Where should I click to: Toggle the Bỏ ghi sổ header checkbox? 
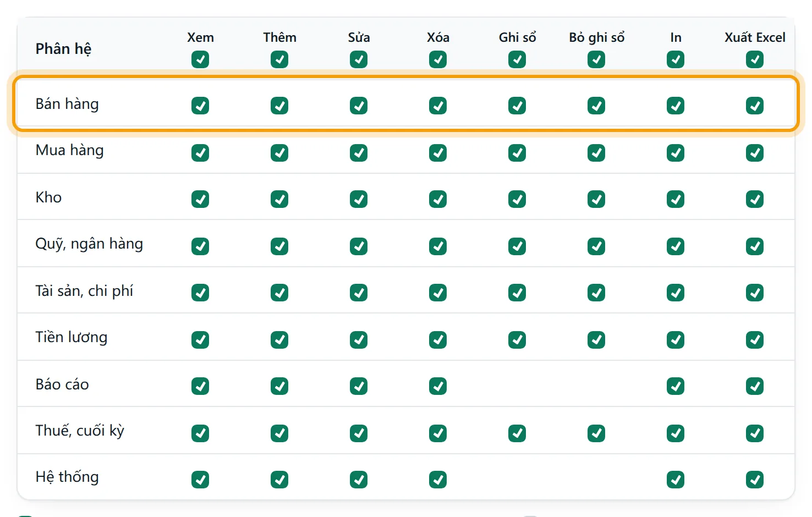[x=596, y=59]
